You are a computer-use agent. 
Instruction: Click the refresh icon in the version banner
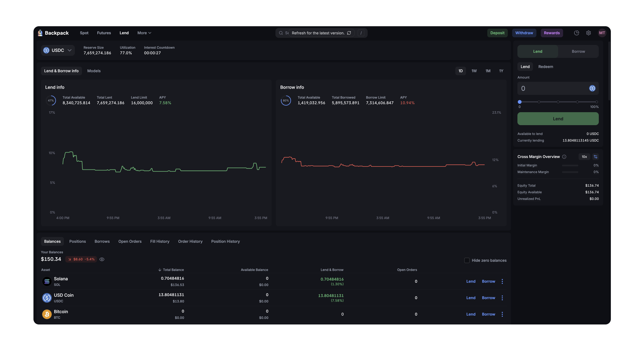(349, 33)
